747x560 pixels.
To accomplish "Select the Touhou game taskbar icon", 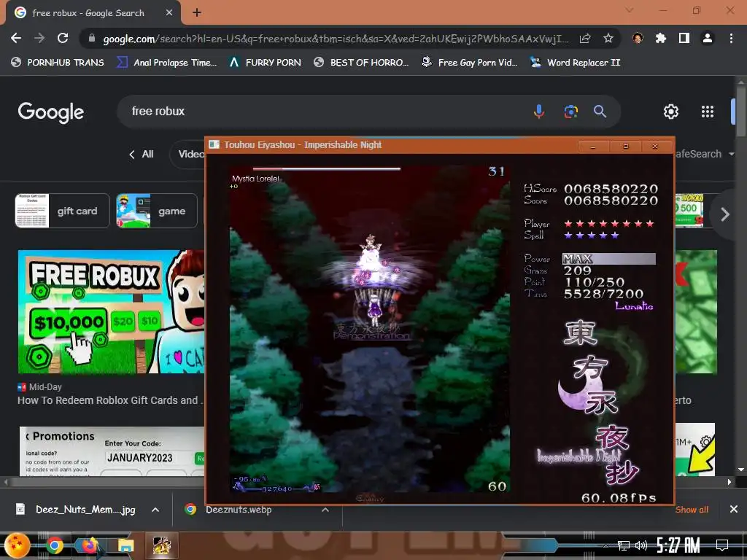I will pyautogui.click(x=161, y=545).
